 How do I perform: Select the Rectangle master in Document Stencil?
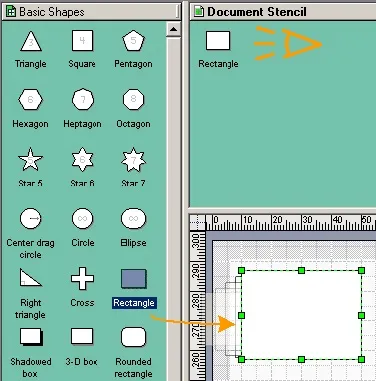[218, 41]
